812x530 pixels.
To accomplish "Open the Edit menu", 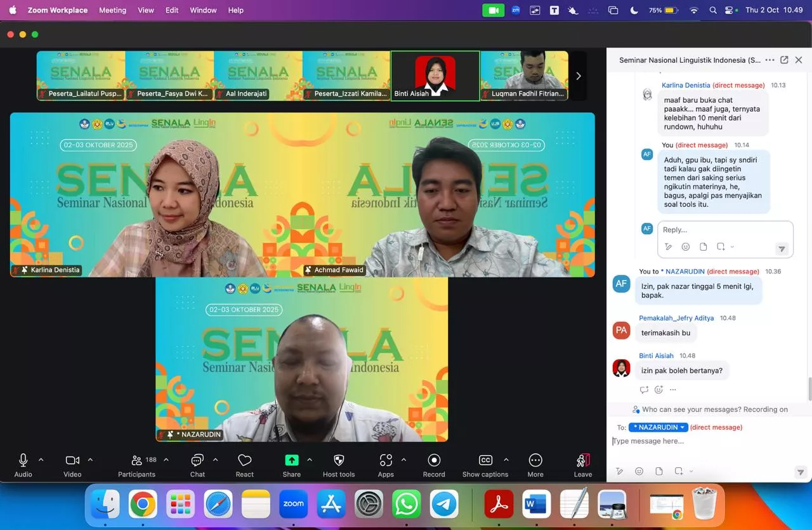I will pyautogui.click(x=172, y=10).
